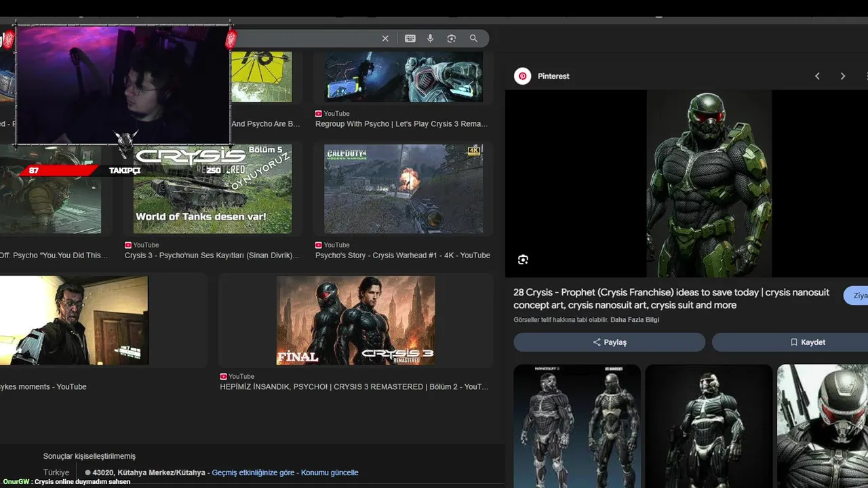The image size is (868, 488).
Task: Go to previous image with left arrow
Action: pyautogui.click(x=817, y=76)
